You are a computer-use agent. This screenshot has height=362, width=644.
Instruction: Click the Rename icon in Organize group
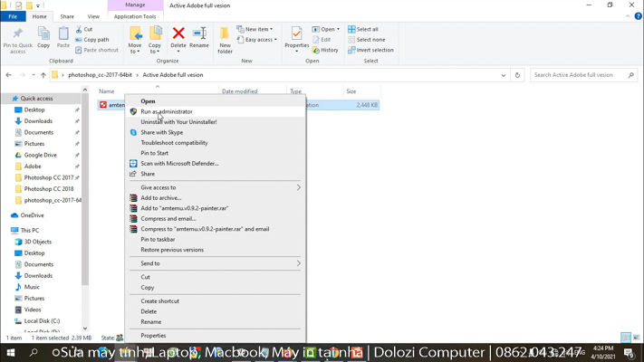pos(199,35)
